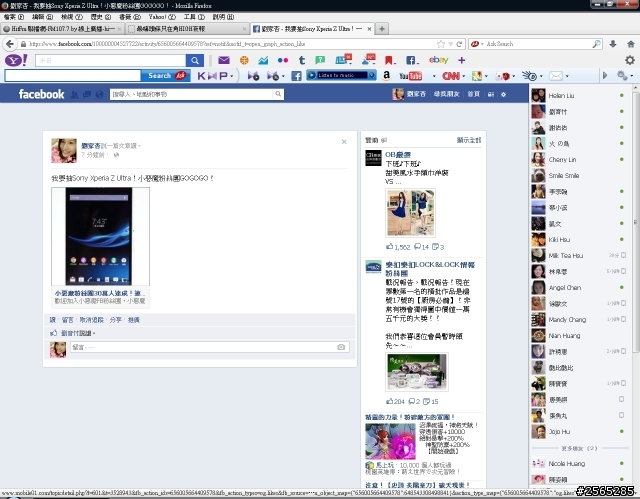Image resolution: width=640 pixels, height=499 pixels.
Task: Open the Flickr icon in Yahoo toolbar
Action: [282, 60]
